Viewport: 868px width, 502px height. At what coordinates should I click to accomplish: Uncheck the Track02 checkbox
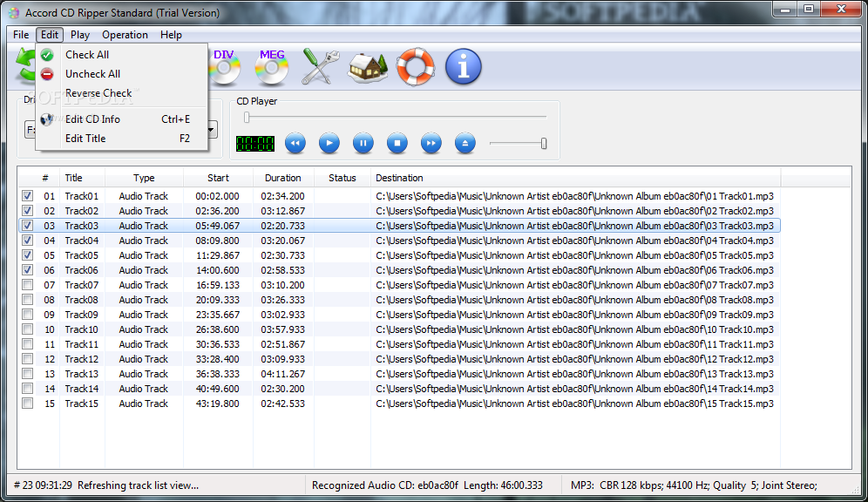(27, 211)
